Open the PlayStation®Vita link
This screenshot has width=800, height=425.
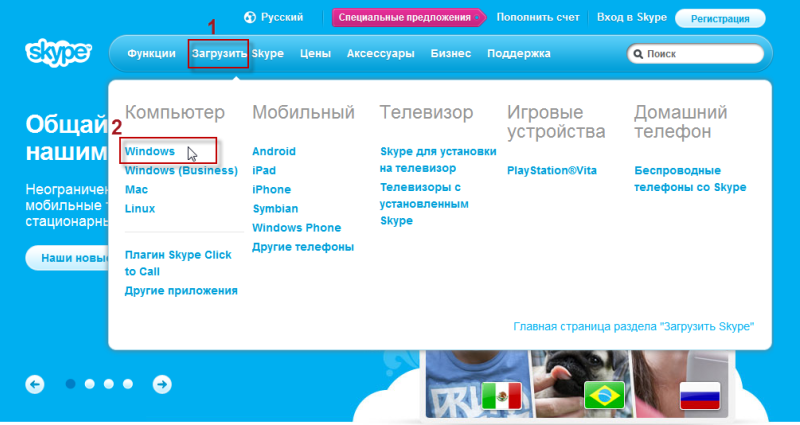pyautogui.click(x=551, y=171)
